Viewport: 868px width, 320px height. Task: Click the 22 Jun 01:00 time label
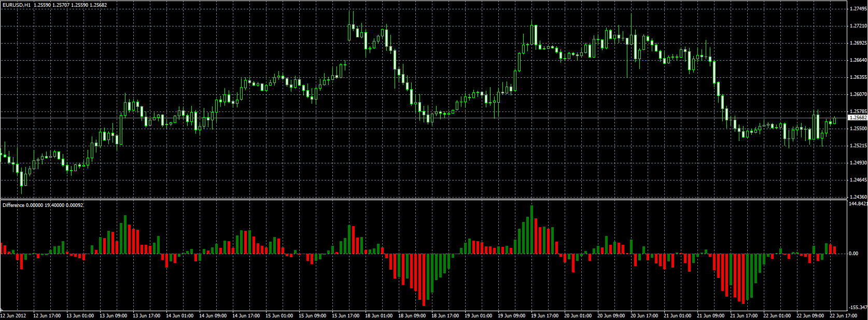tap(777, 316)
